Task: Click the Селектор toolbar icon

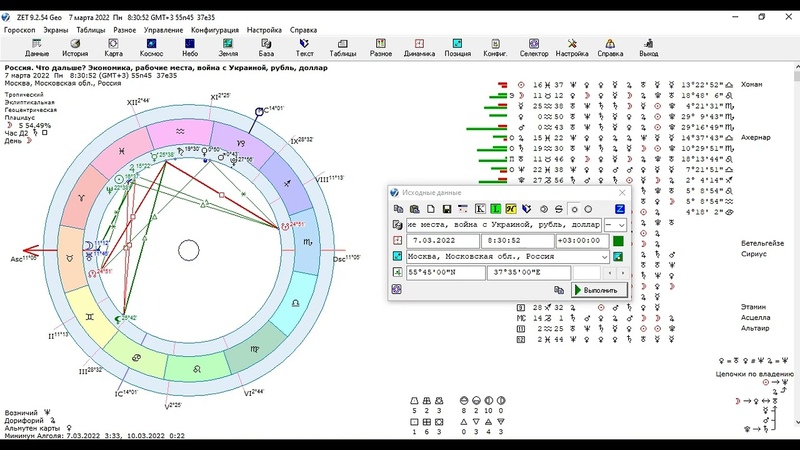Action: pos(534,47)
